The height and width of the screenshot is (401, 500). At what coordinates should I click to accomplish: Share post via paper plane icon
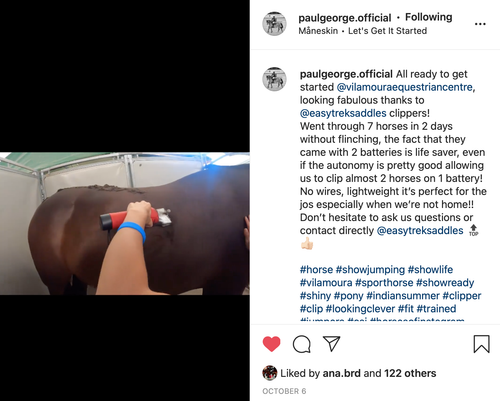tap(331, 343)
